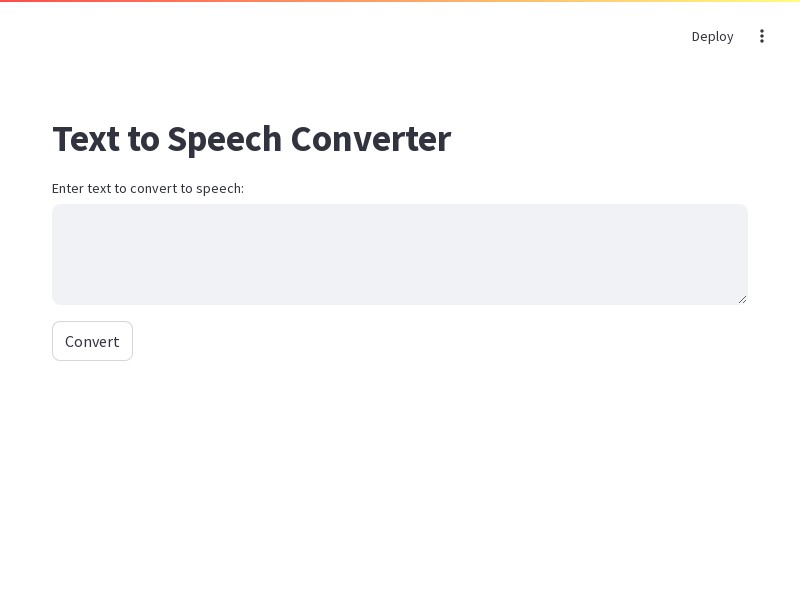Focus the text-to-speech input area
Image resolution: width=800 pixels, height=600 pixels.
pos(400,254)
